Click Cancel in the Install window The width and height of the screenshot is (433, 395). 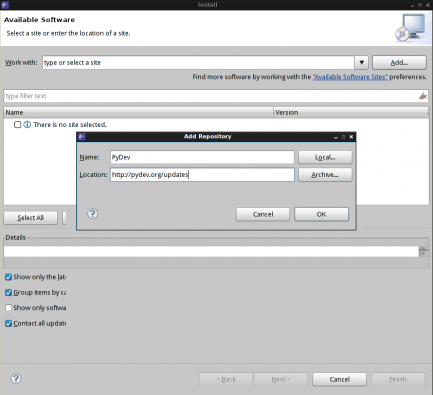[340, 379]
